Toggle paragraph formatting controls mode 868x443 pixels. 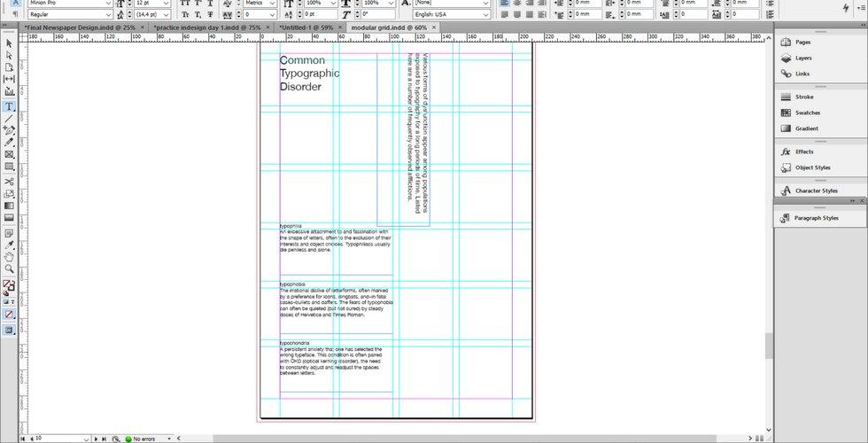point(16,14)
